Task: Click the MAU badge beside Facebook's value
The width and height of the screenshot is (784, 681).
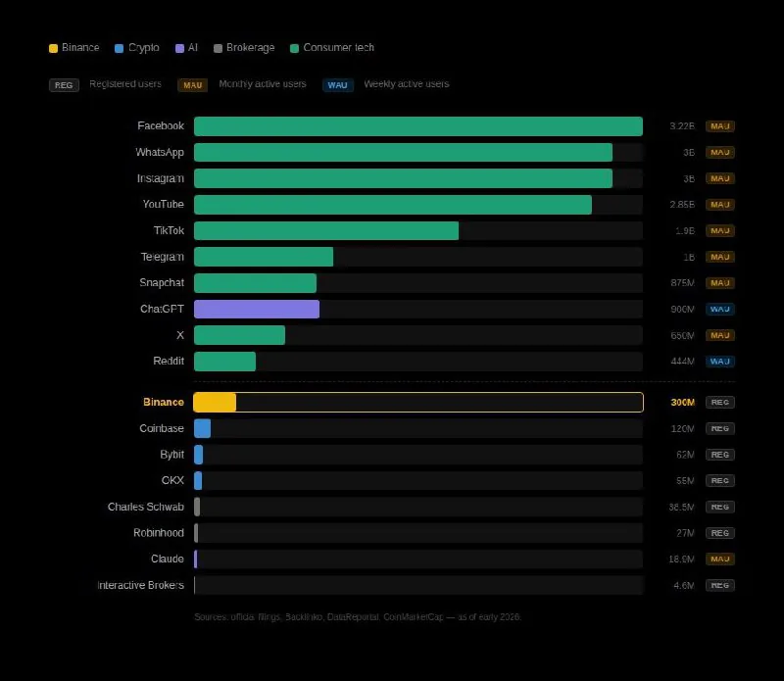Action: [719, 125]
